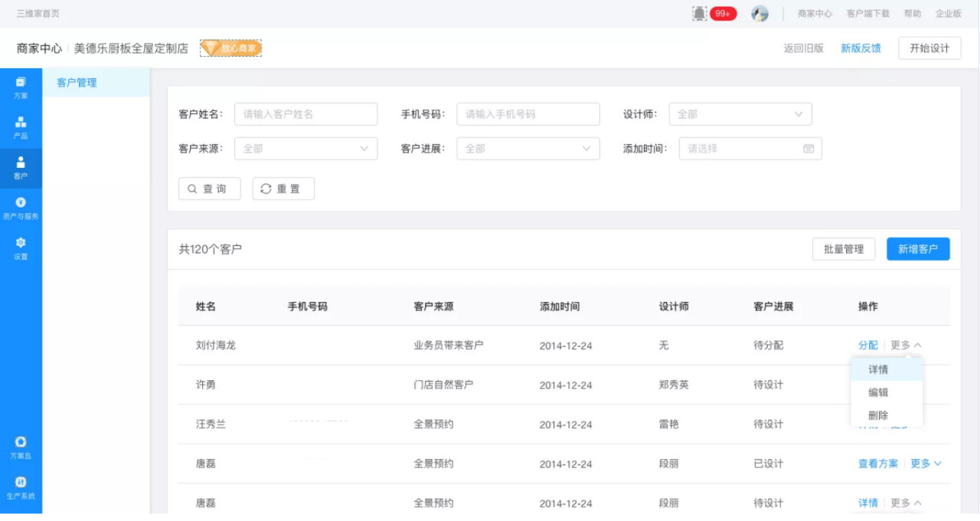Expand the 客户来源 dropdown filter
Screen dimensions: 980x521
tap(305, 149)
